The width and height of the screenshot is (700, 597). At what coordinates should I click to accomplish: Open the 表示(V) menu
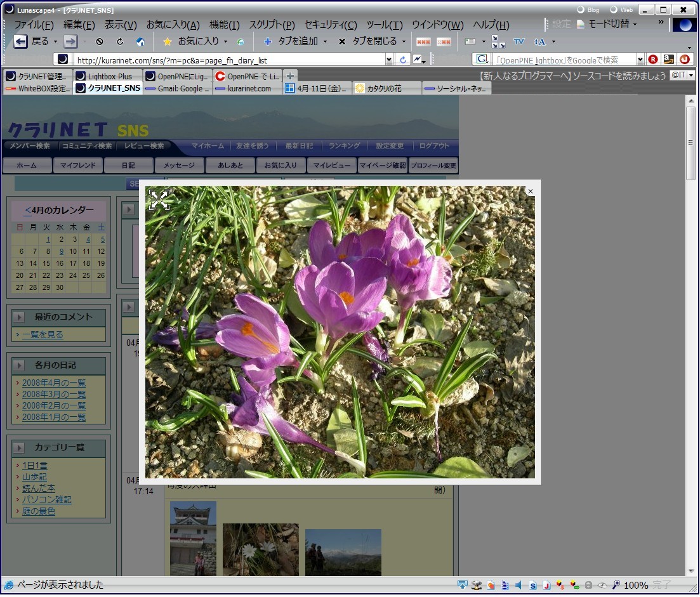point(121,25)
